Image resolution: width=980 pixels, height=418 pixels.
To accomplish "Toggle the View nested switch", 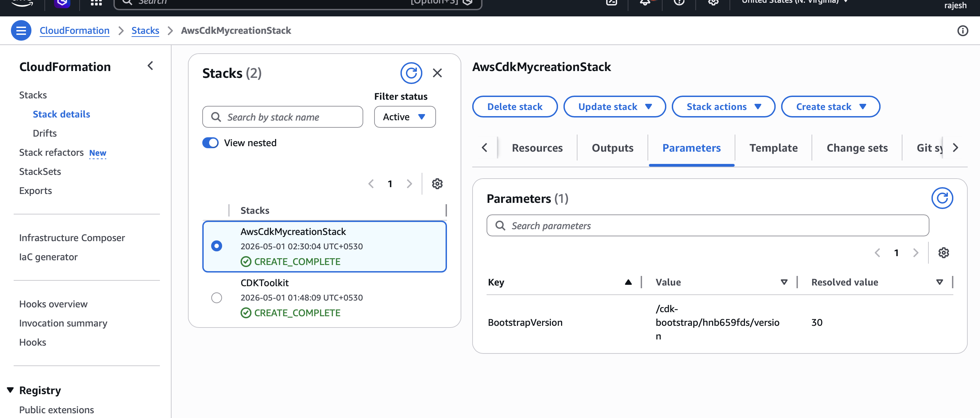I will pyautogui.click(x=210, y=143).
